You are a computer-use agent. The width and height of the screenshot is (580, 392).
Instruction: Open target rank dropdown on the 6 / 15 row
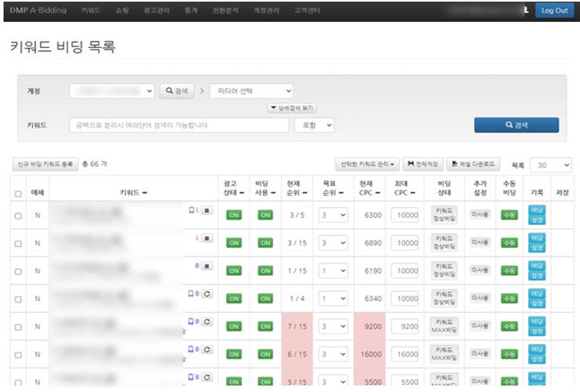tap(333, 354)
